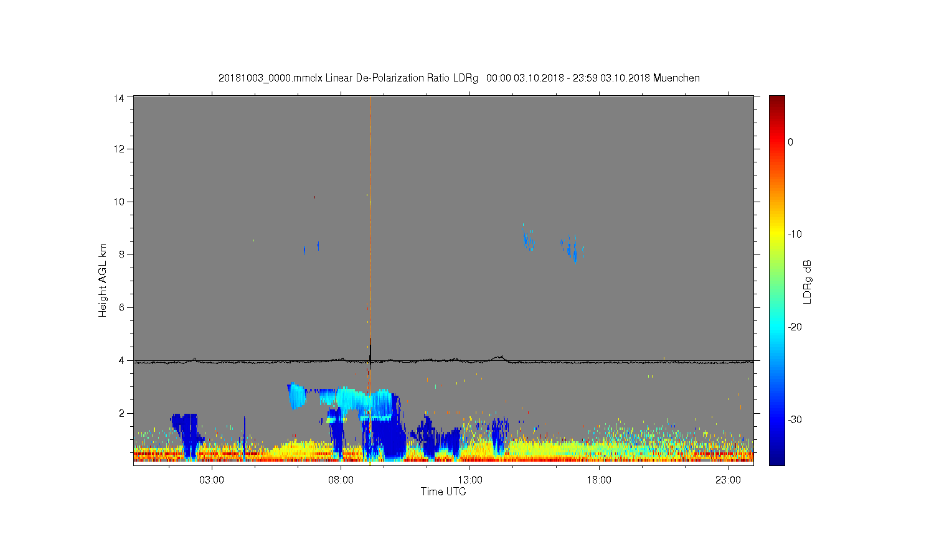Click the height tick label 14
934x560 pixels.
pos(119,98)
